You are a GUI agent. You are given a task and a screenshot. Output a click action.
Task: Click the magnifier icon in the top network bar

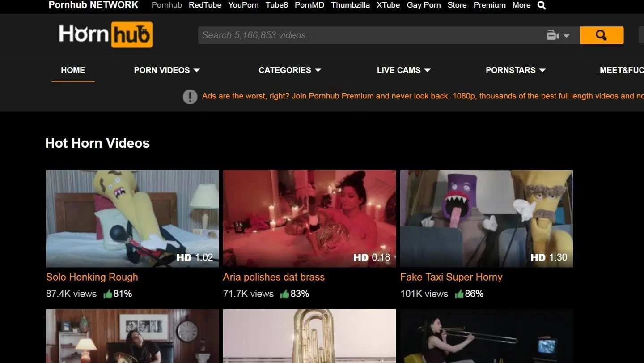(x=542, y=5)
